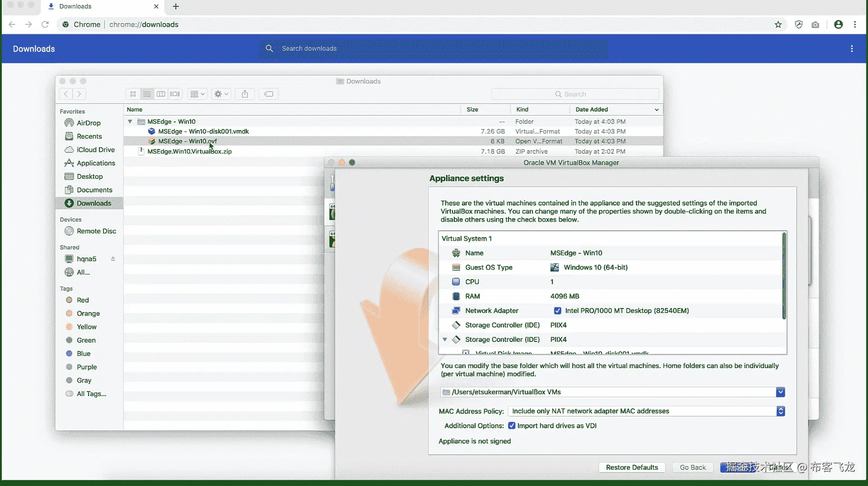Switch Finder to gallery view
This screenshot has width=868, height=486.
(x=175, y=94)
